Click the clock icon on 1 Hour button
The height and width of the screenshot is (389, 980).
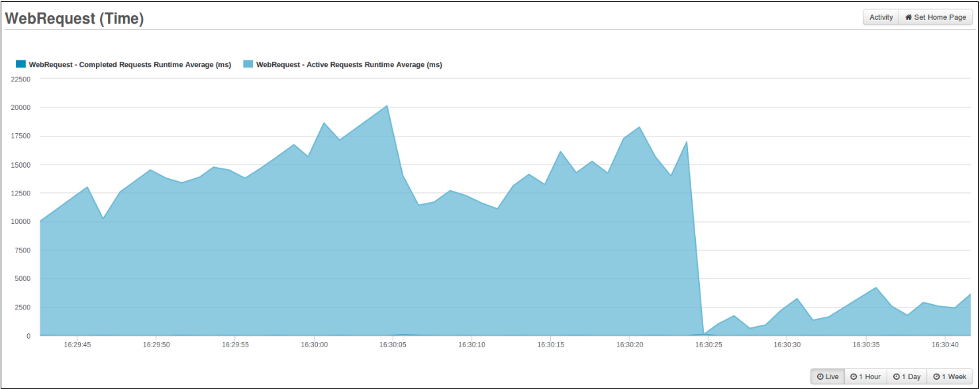854,376
